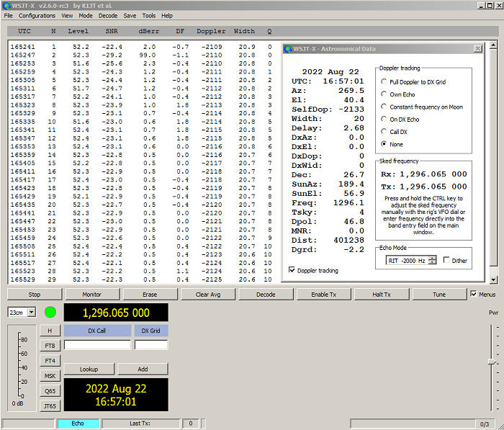Click the 0/3 progress bar
Screen dimensions: 504x430
423,424
